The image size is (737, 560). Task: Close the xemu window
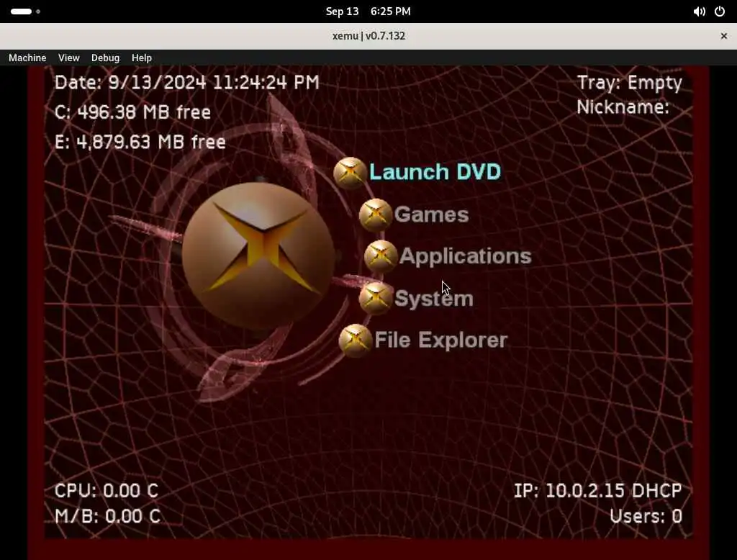click(724, 36)
